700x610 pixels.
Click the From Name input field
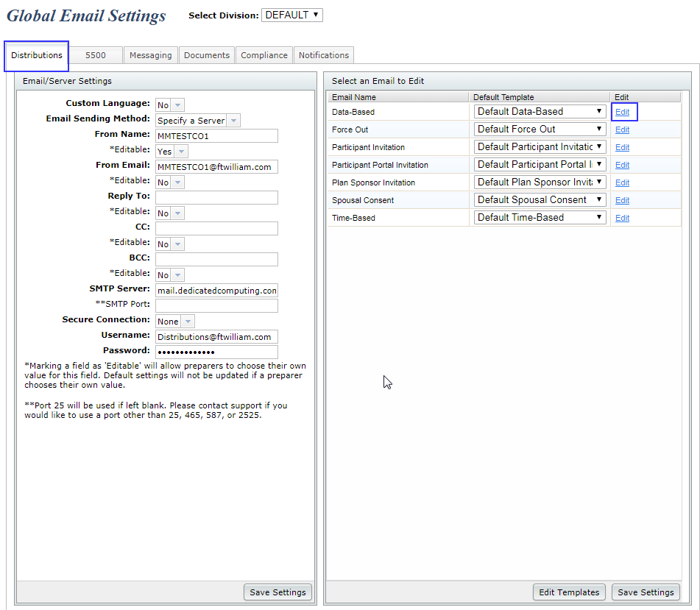(216, 136)
